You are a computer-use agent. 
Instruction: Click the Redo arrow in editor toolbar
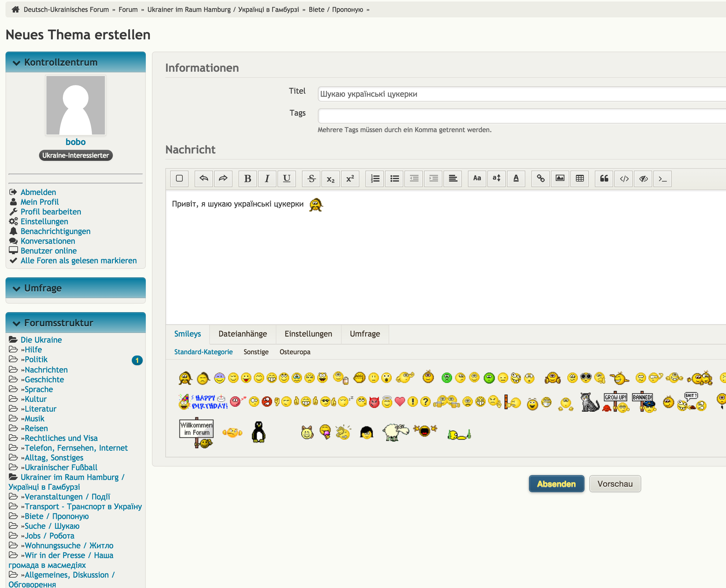pyautogui.click(x=223, y=179)
